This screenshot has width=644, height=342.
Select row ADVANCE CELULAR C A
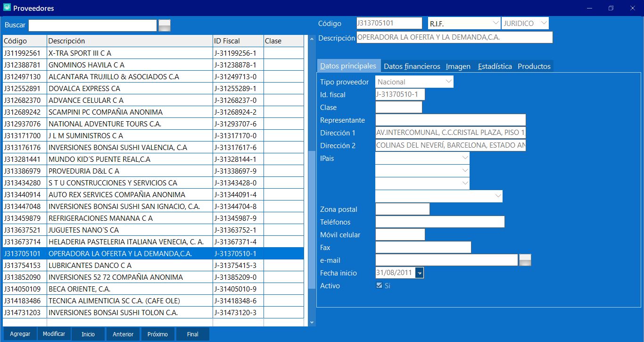point(153,100)
